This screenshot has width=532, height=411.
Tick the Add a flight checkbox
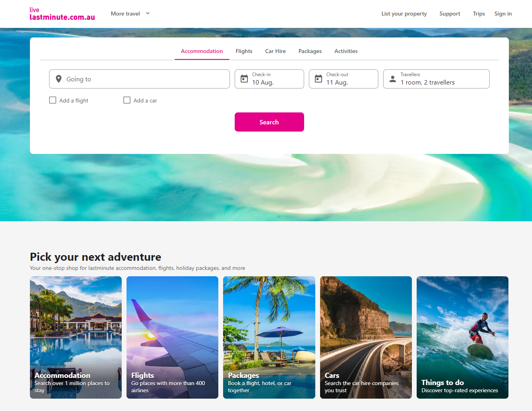[x=53, y=100]
